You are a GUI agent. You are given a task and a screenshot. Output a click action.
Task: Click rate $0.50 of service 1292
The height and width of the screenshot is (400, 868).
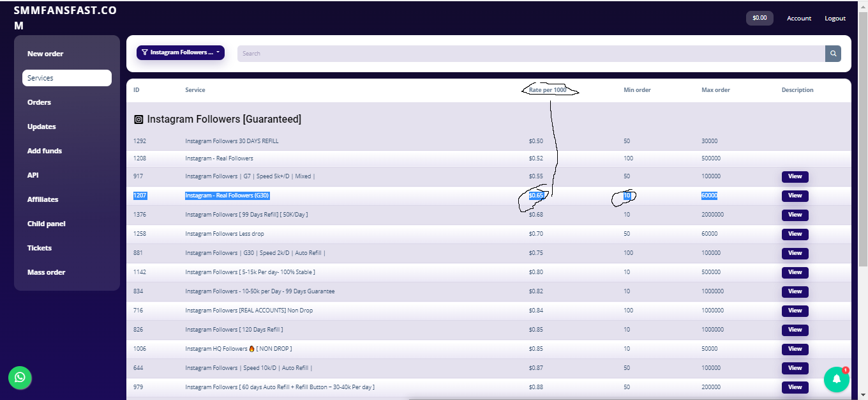536,141
